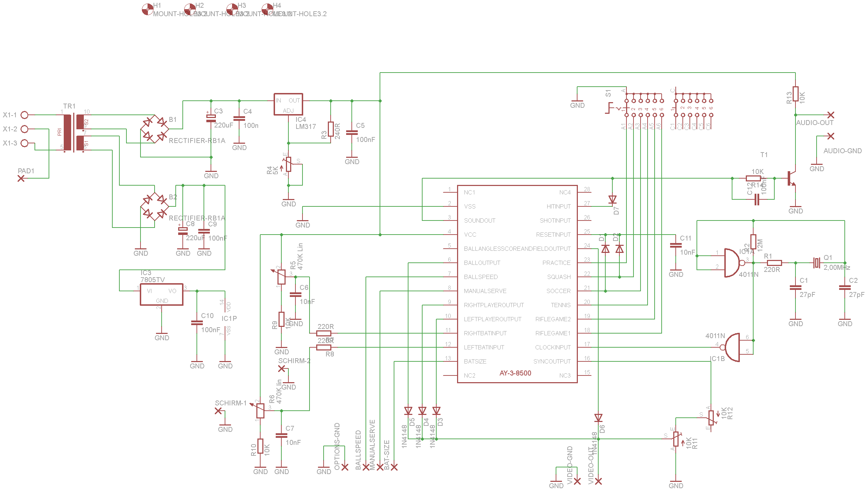
Task: Select the IC4 LM317 regulator box
Action: pyautogui.click(x=288, y=104)
